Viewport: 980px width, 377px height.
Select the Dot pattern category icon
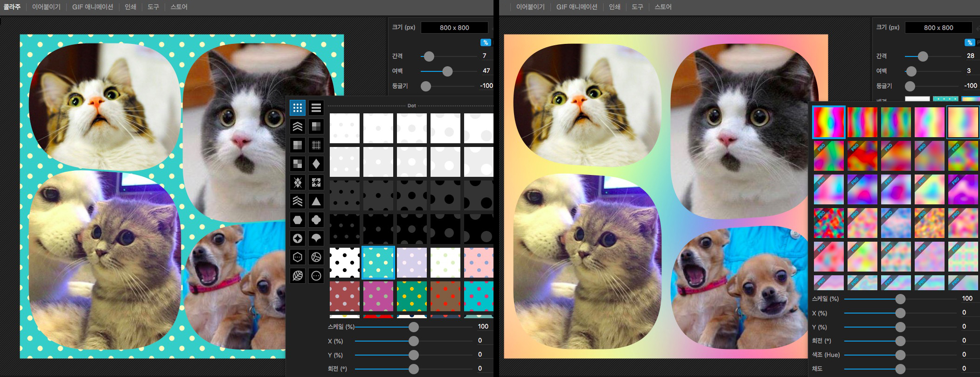[x=298, y=108]
